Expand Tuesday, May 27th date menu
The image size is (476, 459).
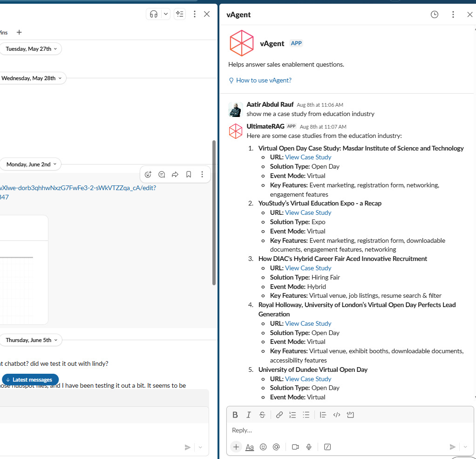pos(31,49)
